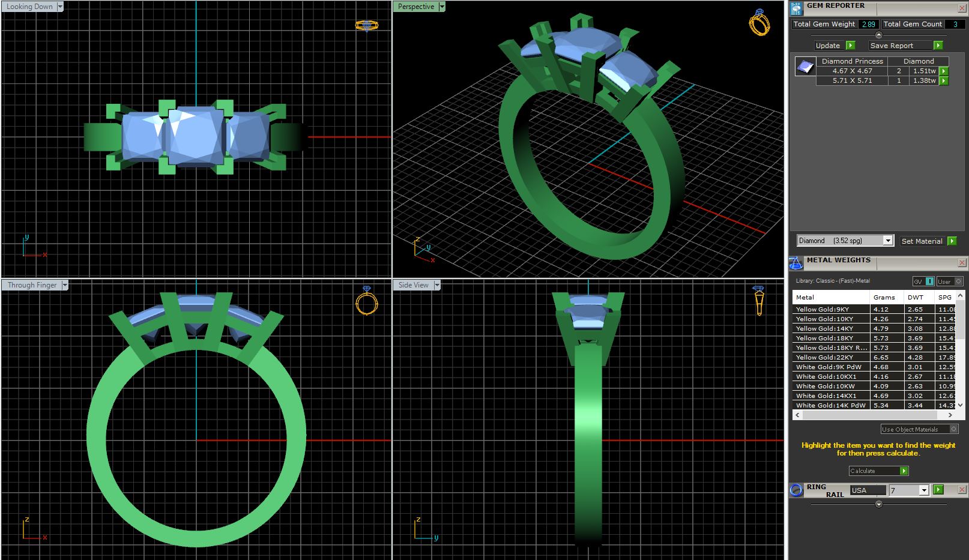Open the Diamond (3.52 spg) material dropdown
The width and height of the screenshot is (969, 560).
coord(887,241)
